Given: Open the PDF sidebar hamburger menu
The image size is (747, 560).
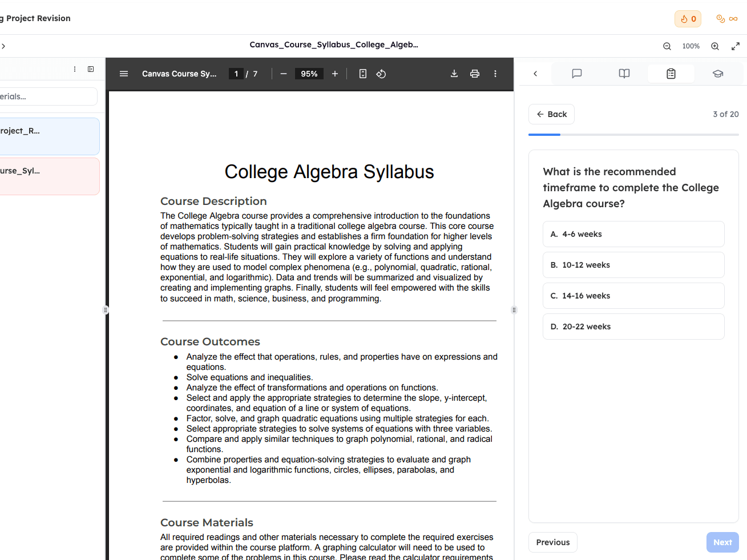Looking at the screenshot, I should [x=124, y=74].
